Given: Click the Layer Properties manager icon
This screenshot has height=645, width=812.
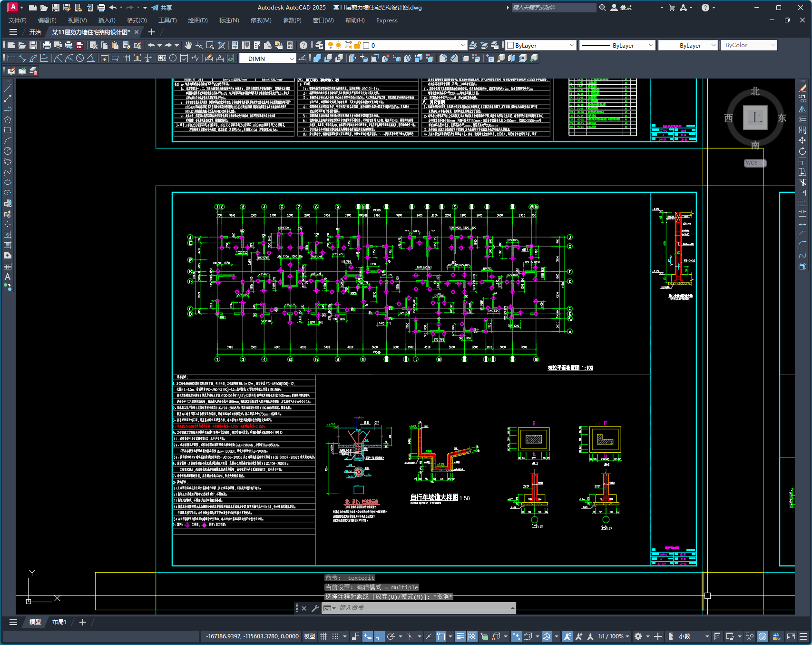Looking at the screenshot, I should 319,45.
